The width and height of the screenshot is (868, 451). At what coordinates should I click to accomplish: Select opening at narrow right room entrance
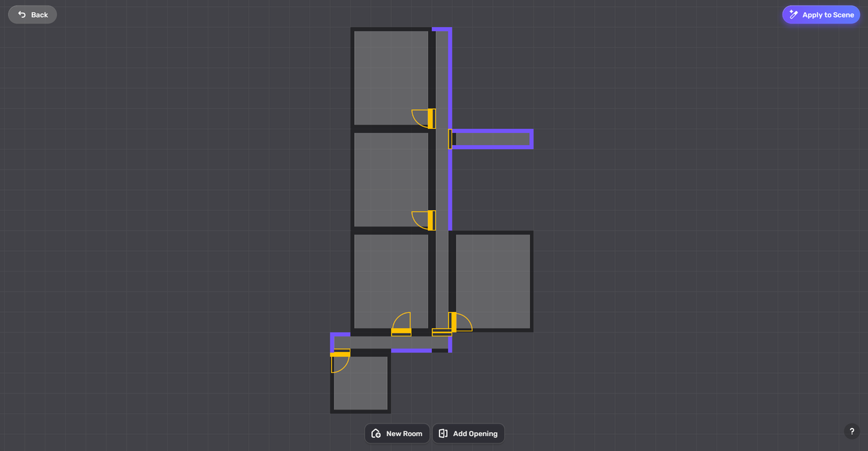[x=450, y=139]
